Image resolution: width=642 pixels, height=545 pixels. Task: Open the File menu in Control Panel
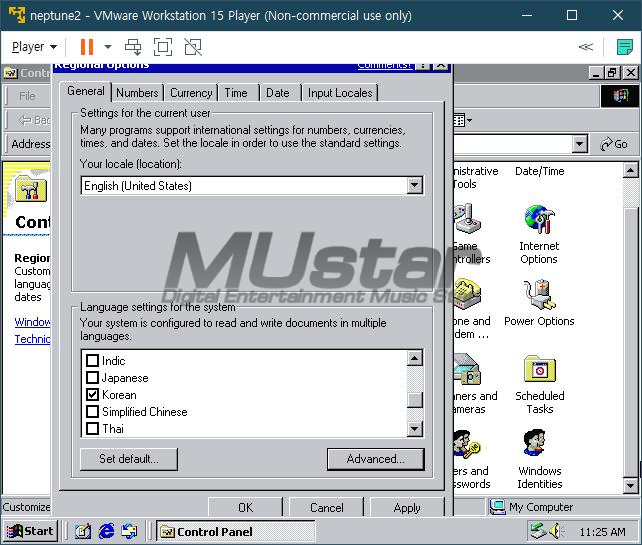click(27, 96)
